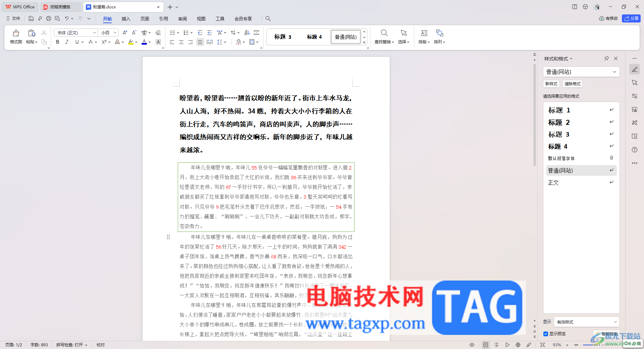The image size is (644, 349).
Task: Close the Styles and Formatting pane
Action: (616, 58)
